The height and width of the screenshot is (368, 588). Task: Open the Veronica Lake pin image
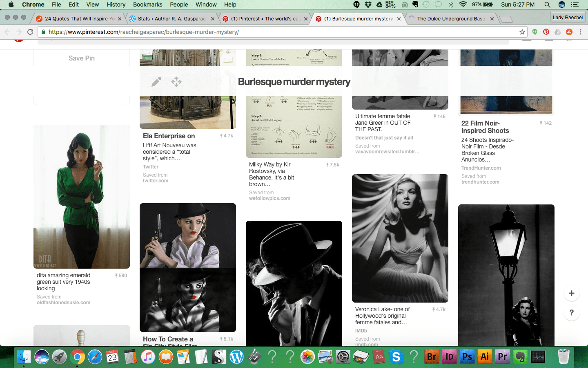400,238
